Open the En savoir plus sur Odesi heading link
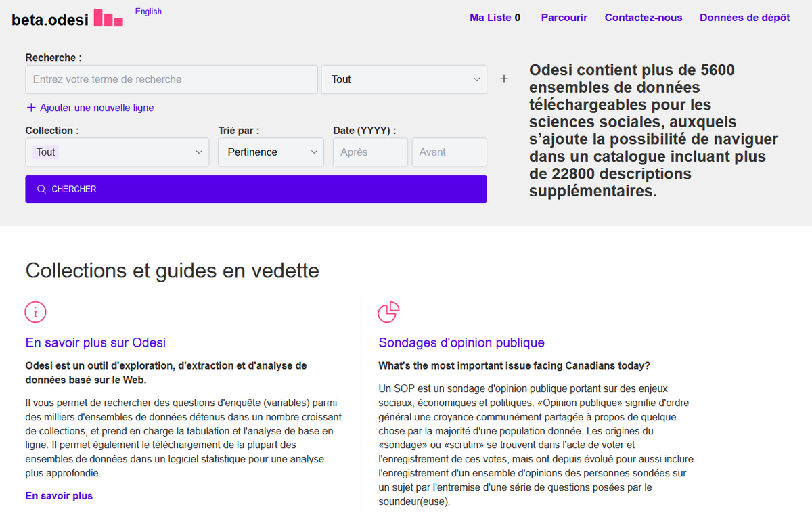 tap(95, 342)
